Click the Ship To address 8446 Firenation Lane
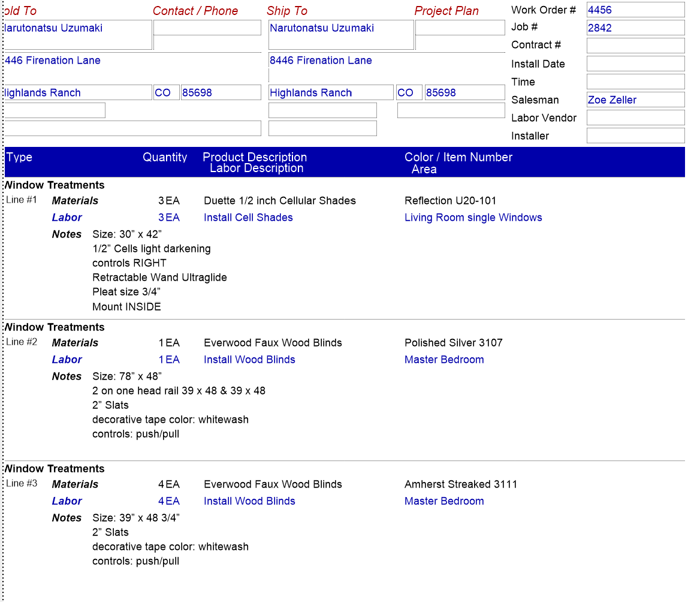 [321, 61]
